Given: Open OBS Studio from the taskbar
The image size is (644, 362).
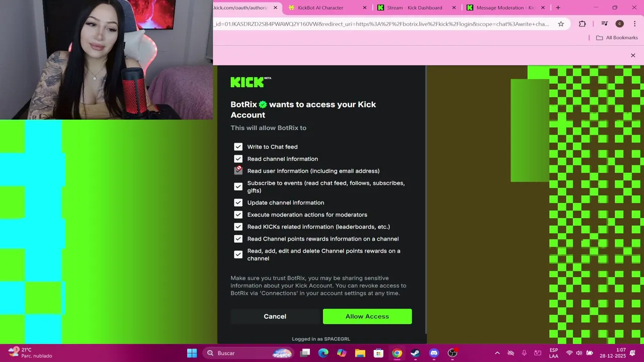Looking at the screenshot, I should pyautogui.click(x=452, y=353).
